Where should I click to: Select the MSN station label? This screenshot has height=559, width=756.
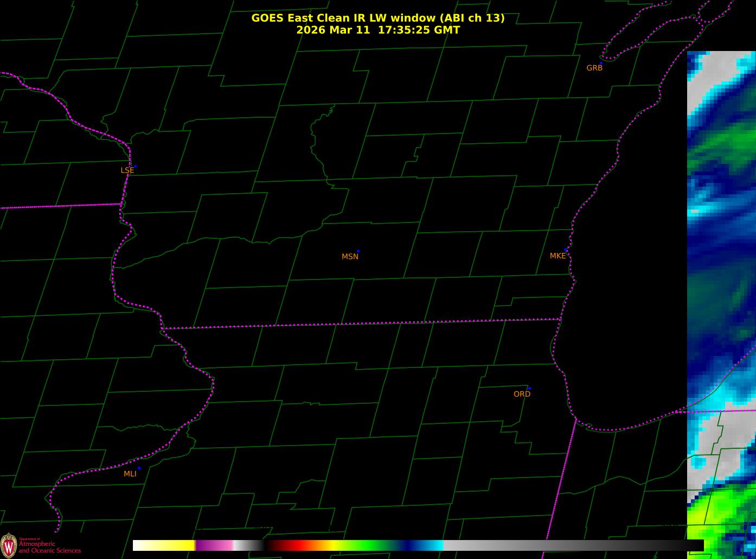(350, 257)
